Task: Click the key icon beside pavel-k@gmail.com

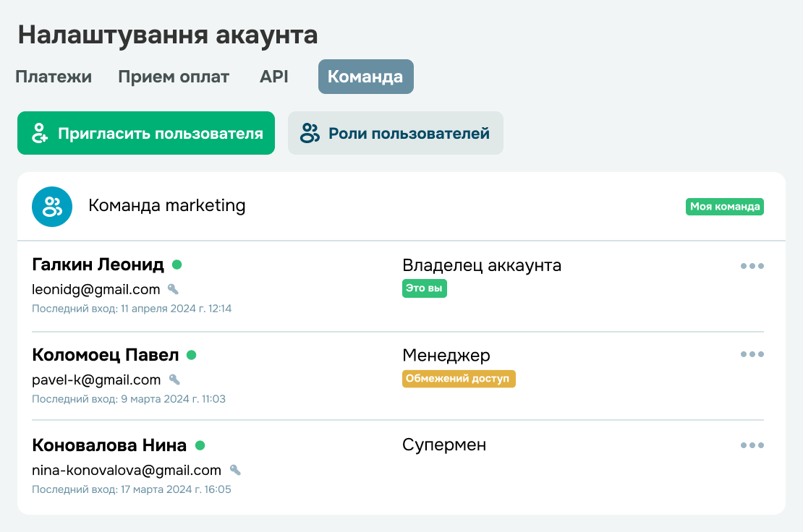Action: 174,379
